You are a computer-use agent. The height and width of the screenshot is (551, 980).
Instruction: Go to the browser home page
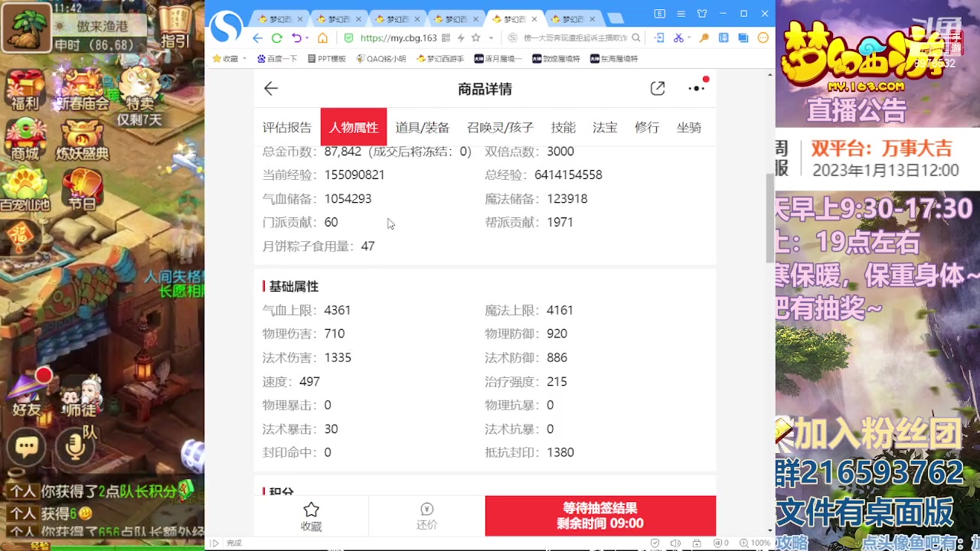click(x=323, y=37)
